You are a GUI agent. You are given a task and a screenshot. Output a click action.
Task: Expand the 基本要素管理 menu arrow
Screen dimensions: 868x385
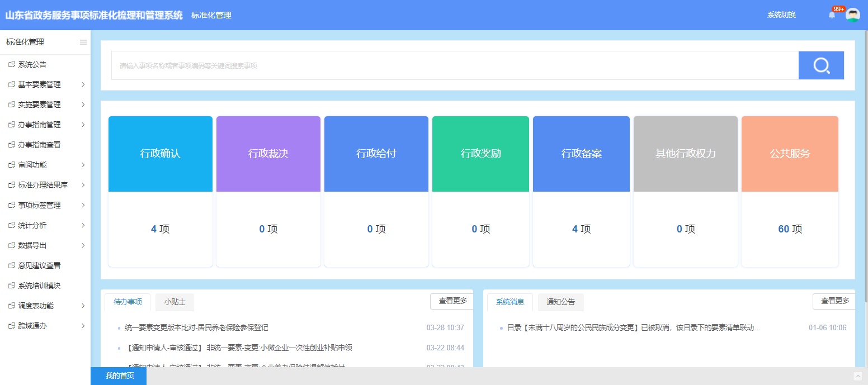click(x=83, y=84)
